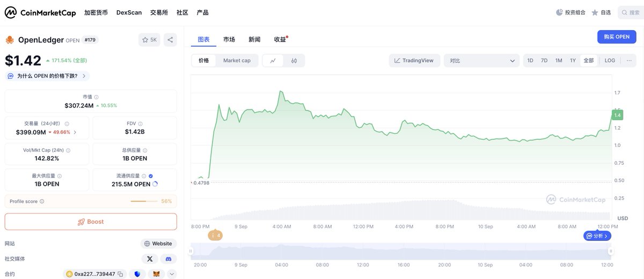Viewport: 644px width, 279px height.
Task: Switch chart to line view icon
Action: 273,61
